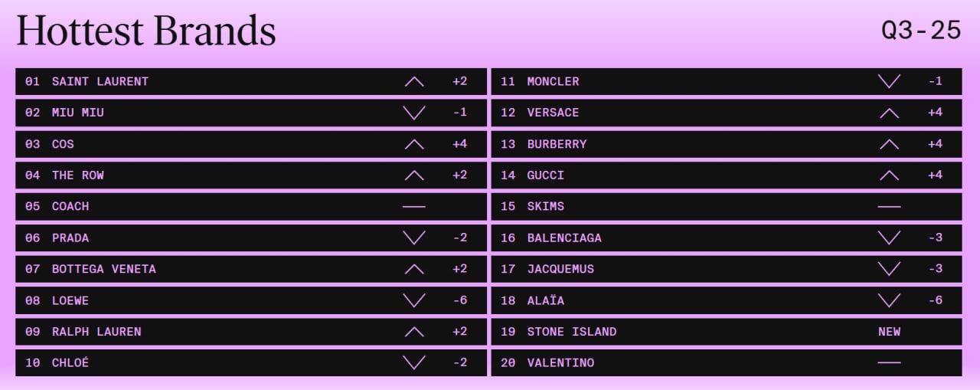Click the up arrow beside Saint Laurent
This screenshot has width=980, height=390.
tap(413, 81)
